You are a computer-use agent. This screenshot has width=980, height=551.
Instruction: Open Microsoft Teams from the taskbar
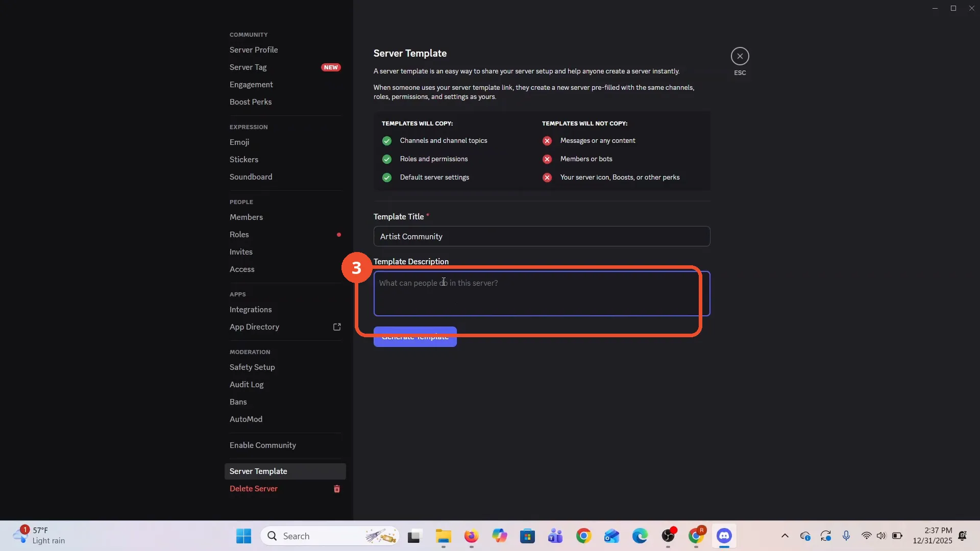click(555, 536)
